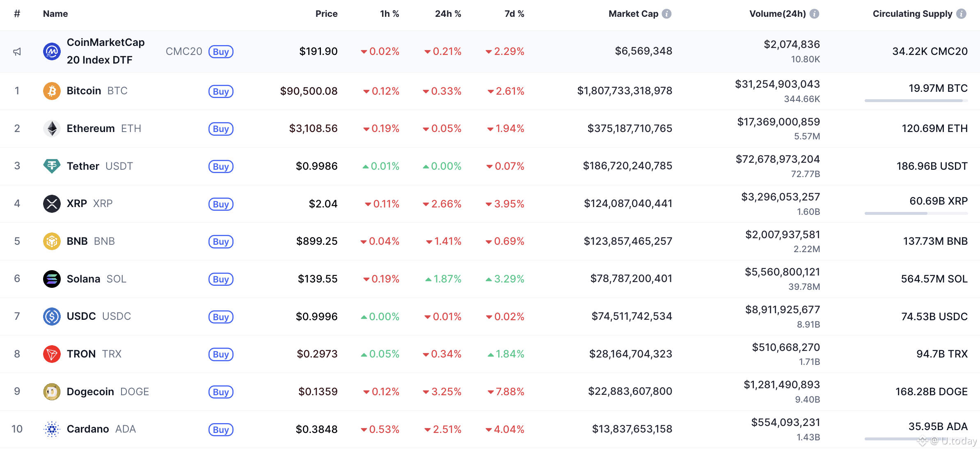Sort by the 7d % column header
The width and height of the screenshot is (980, 451).
point(514,14)
